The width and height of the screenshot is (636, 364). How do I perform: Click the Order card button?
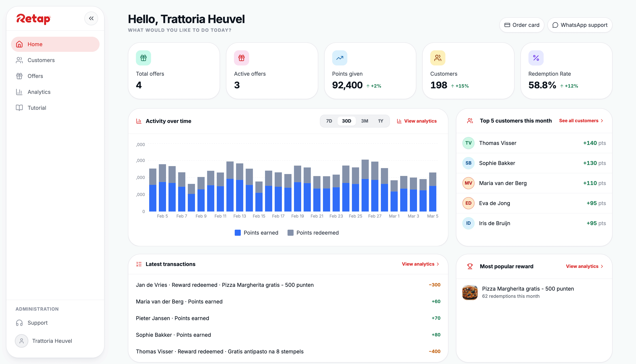522,25
